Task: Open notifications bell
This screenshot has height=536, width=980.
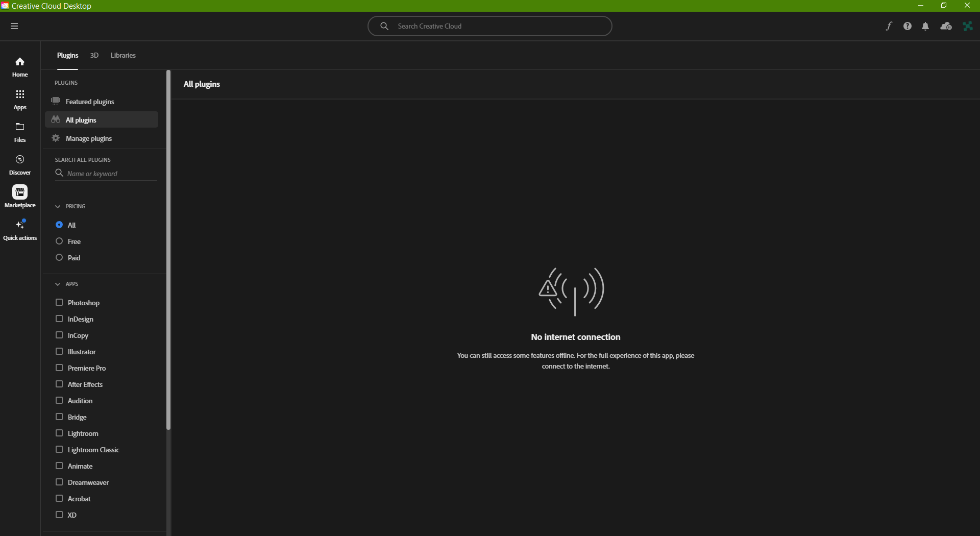Action: (925, 26)
